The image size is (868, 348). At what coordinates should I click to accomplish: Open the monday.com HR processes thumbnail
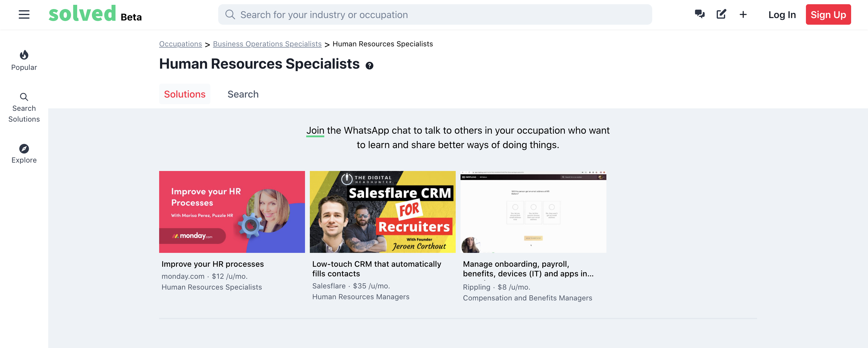tap(232, 212)
